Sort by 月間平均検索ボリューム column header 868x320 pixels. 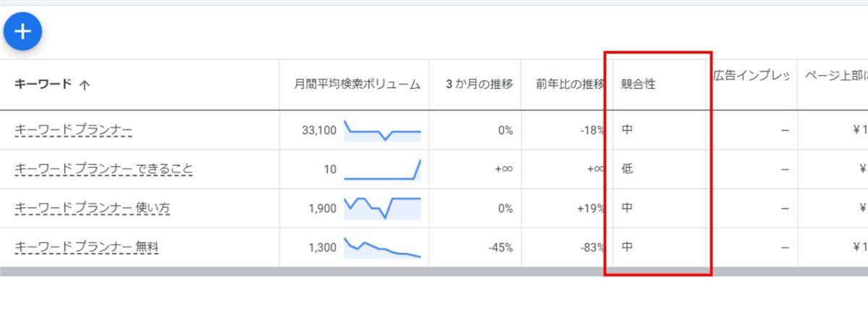357,84
